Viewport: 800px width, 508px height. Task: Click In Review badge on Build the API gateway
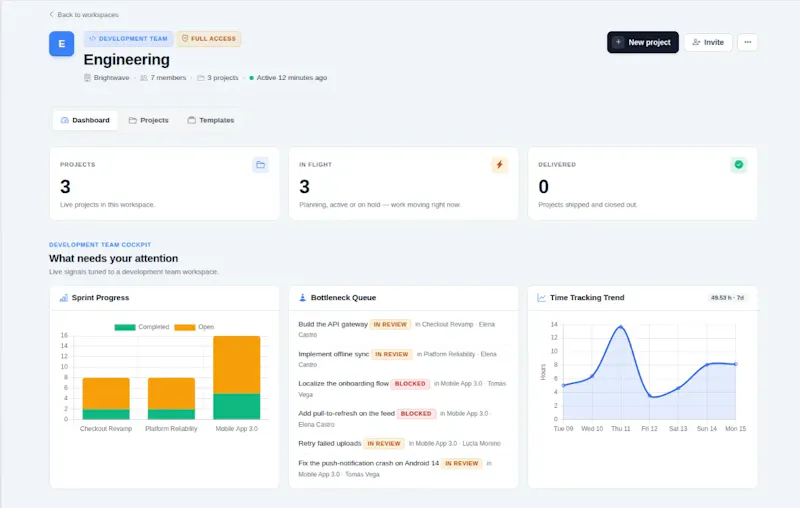[390, 324]
